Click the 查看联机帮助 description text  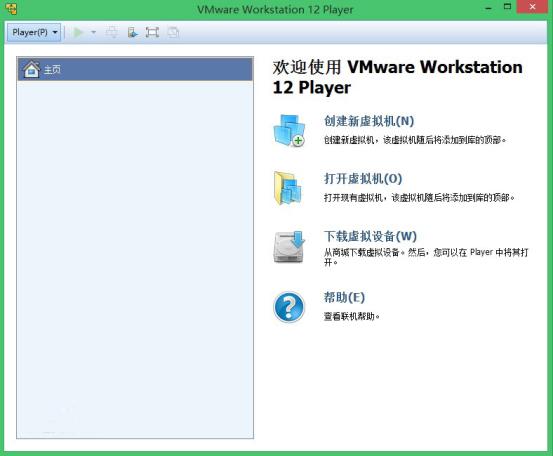click(352, 316)
